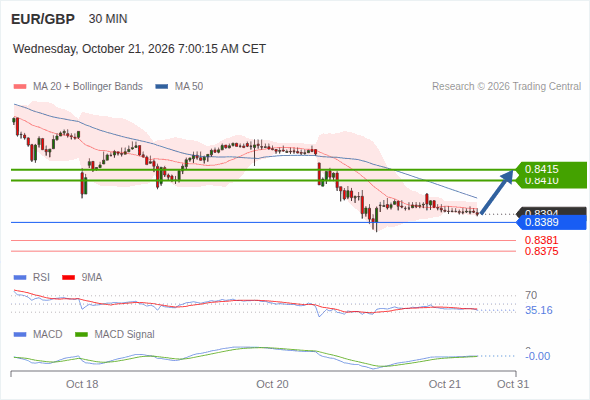Click the EUR/GBP title

[43, 19]
